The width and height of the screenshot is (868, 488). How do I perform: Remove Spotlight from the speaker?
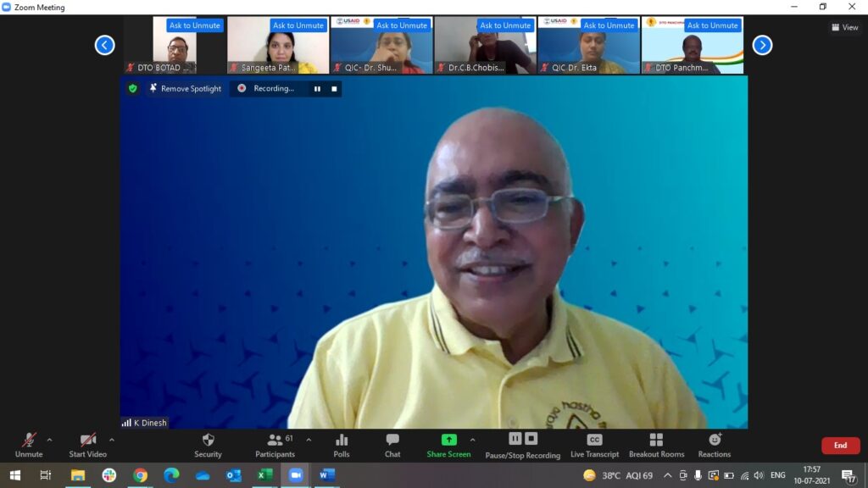click(185, 88)
